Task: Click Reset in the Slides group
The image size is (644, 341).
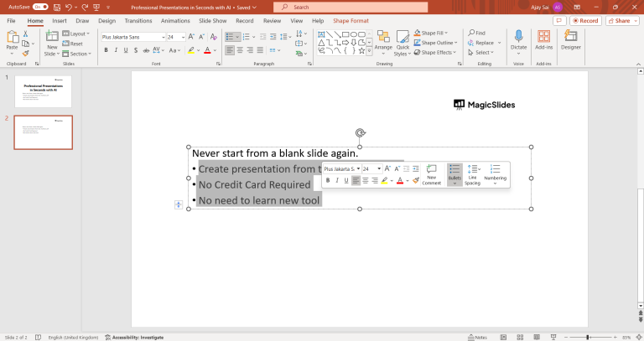Action: pyautogui.click(x=73, y=44)
